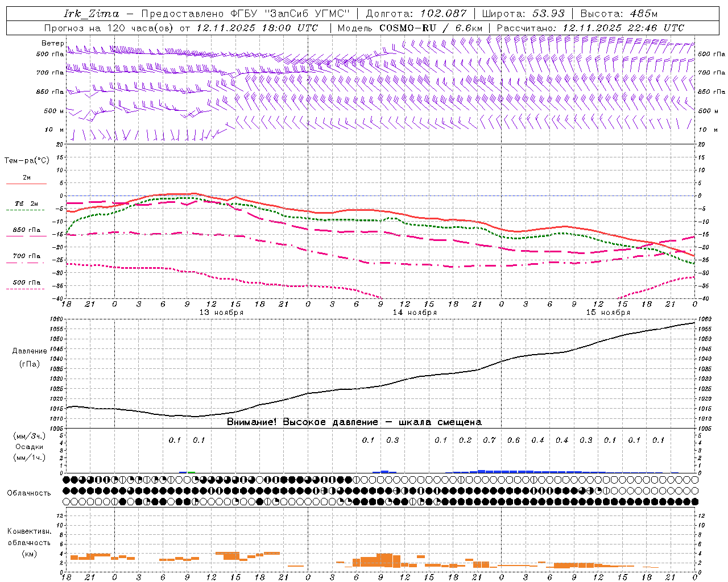Select the (мм/1ч.) precipitation unit label
Viewport: 728px width, 582px height.
coord(29,458)
